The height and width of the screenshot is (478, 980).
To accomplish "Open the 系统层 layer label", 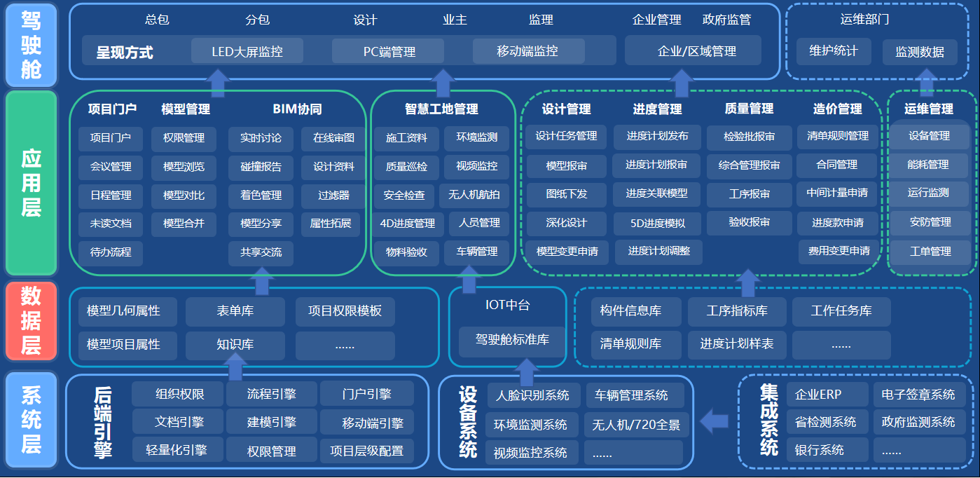I will 31,421.
